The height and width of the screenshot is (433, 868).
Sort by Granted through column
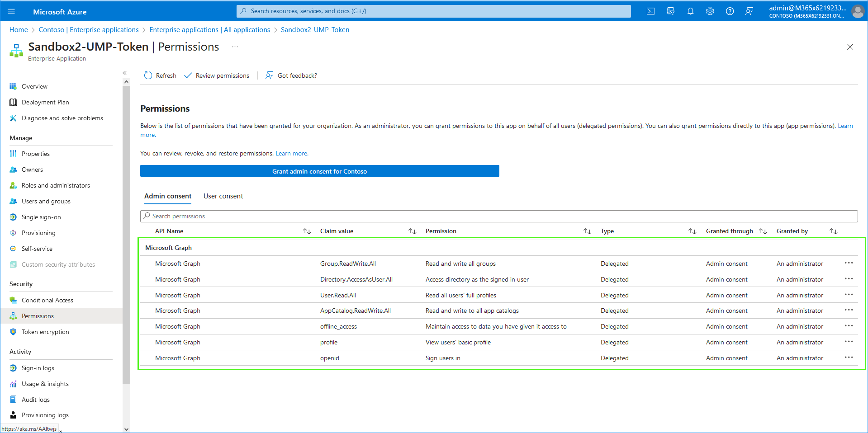click(x=763, y=231)
